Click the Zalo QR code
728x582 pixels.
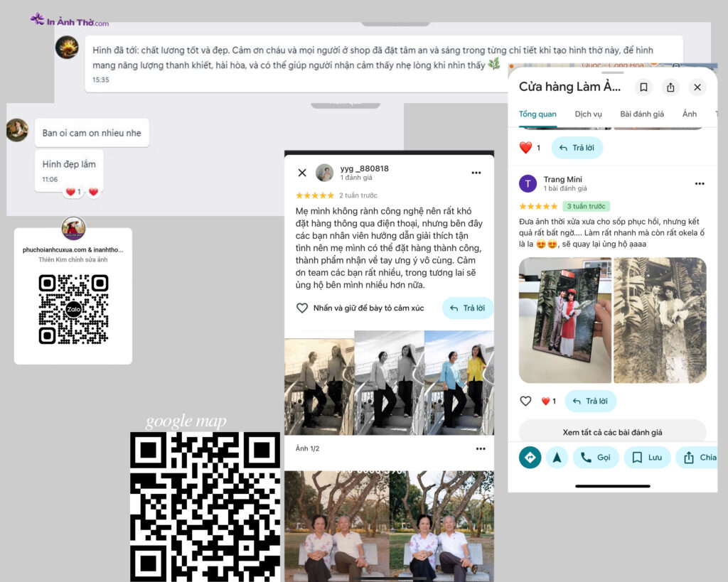pyautogui.click(x=73, y=309)
